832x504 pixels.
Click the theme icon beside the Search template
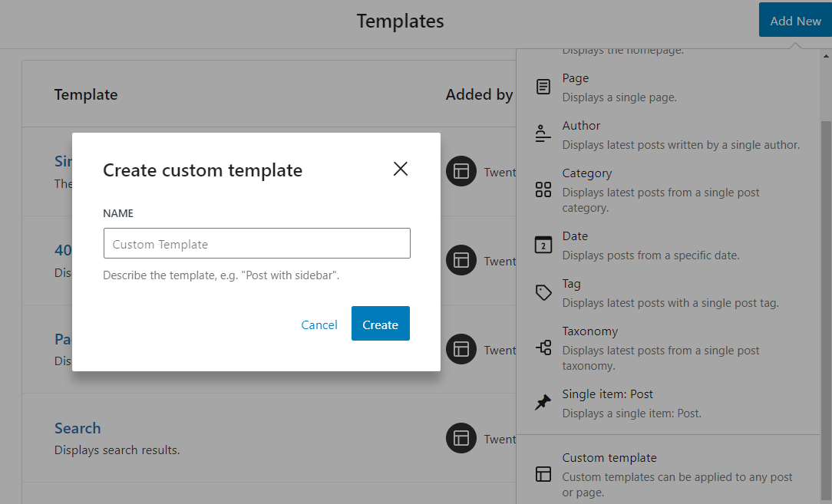pyautogui.click(x=461, y=438)
